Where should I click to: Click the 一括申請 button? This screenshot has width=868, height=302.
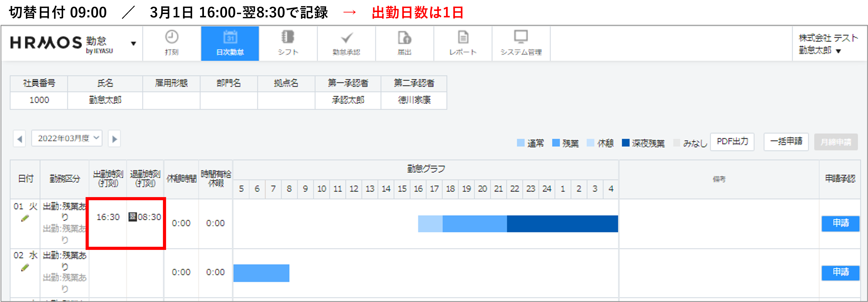786,142
